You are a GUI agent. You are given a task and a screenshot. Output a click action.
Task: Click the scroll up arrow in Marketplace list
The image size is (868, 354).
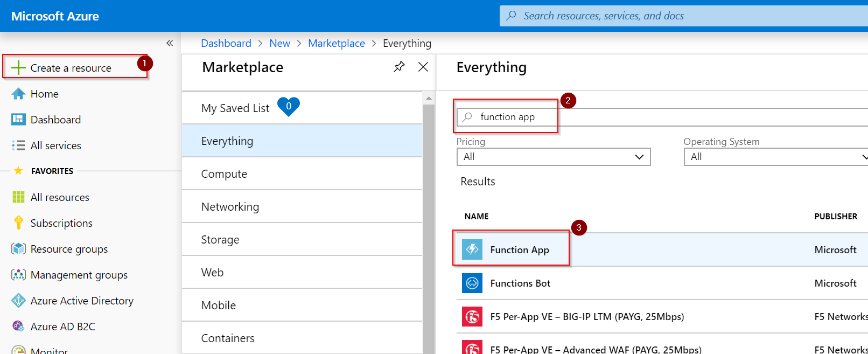[x=429, y=98]
